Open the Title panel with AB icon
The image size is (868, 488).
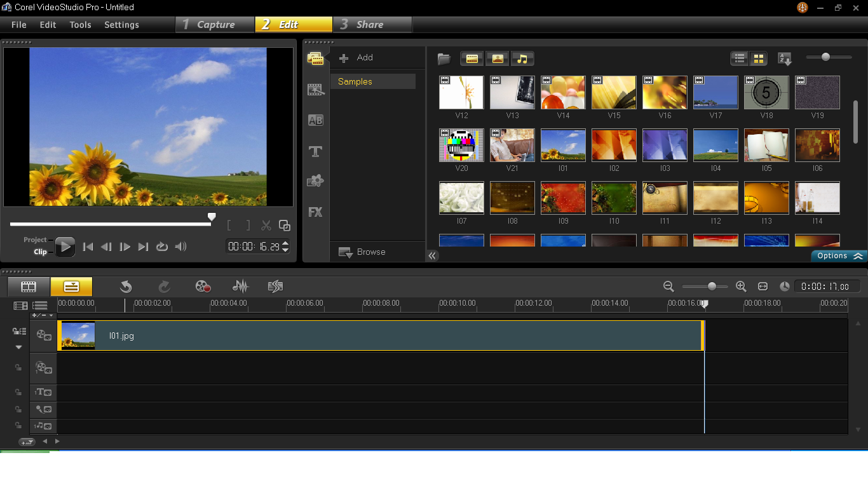coord(316,119)
